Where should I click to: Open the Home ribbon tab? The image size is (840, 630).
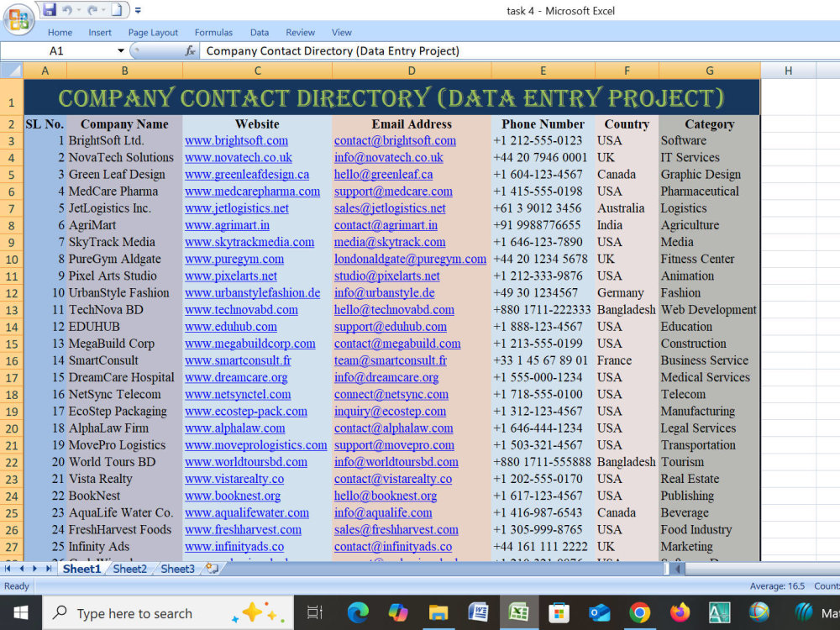(60, 32)
